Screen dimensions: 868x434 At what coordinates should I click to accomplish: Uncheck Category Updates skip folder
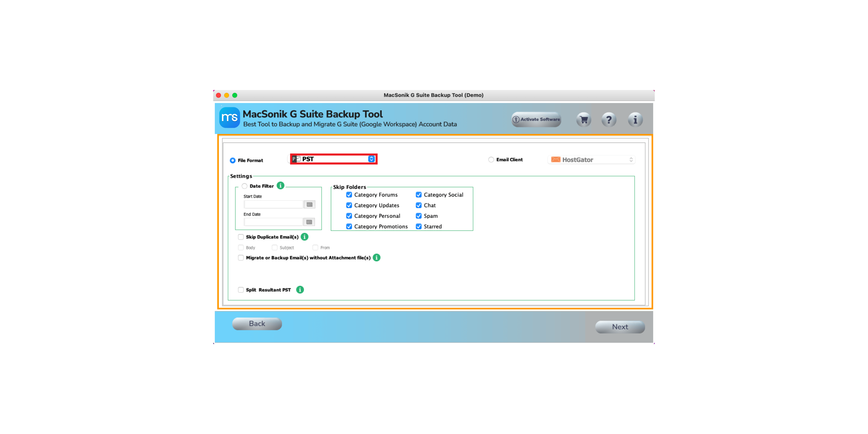point(349,205)
